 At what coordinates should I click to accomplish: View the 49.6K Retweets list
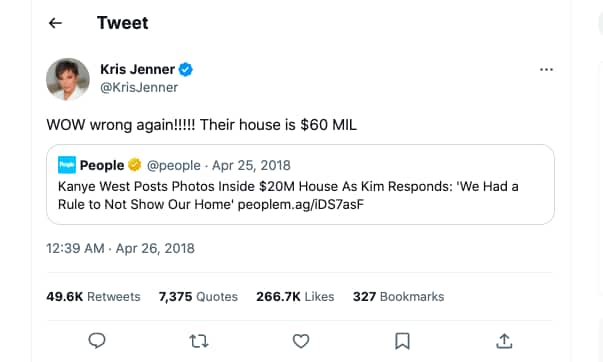[93, 297]
